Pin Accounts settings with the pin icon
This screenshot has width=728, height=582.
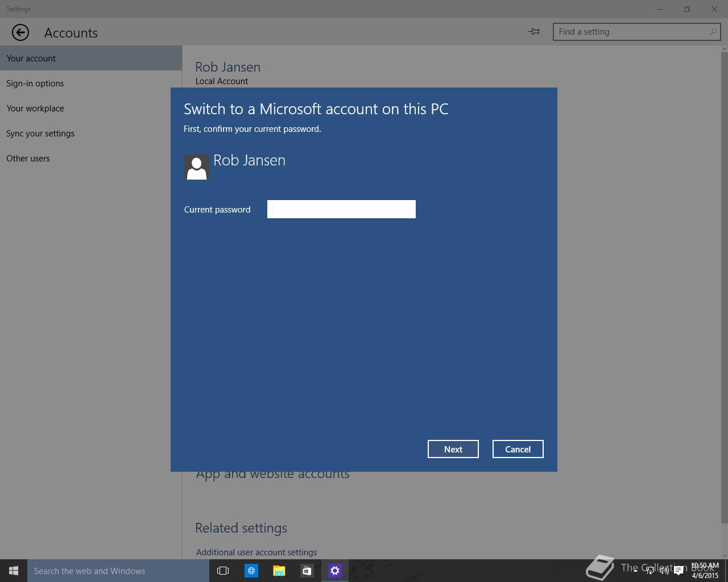[534, 32]
